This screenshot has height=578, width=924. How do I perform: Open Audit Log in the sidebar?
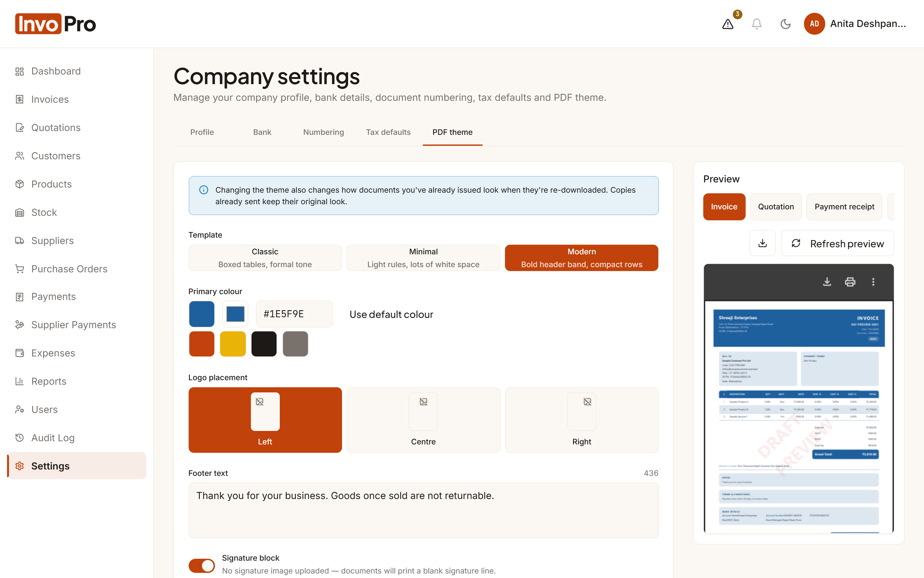(x=77, y=438)
